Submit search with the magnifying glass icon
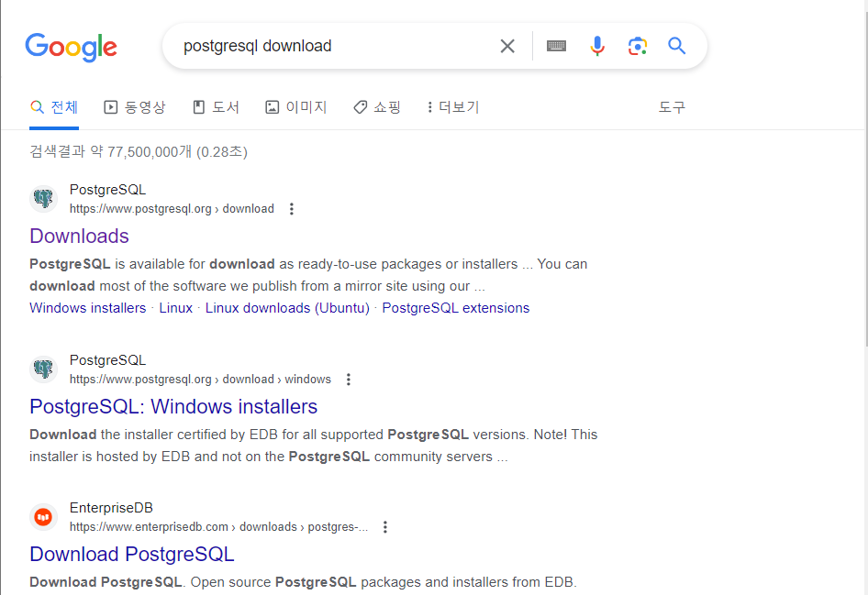 point(676,45)
